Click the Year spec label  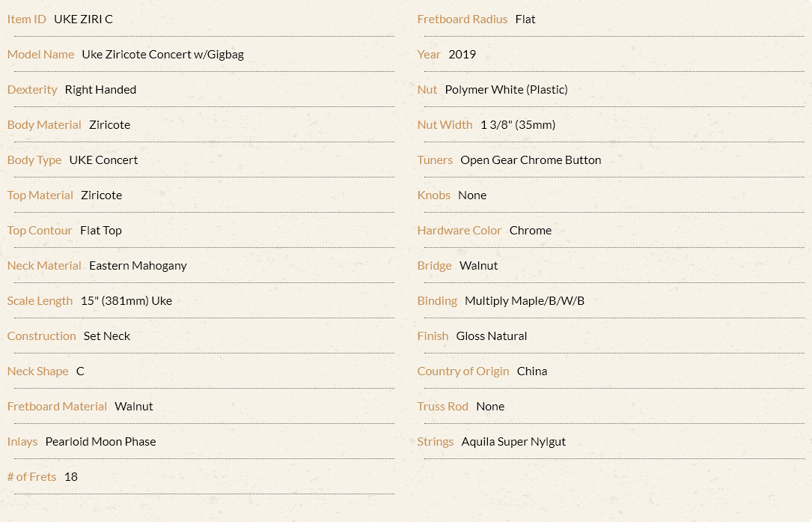pyautogui.click(x=429, y=55)
